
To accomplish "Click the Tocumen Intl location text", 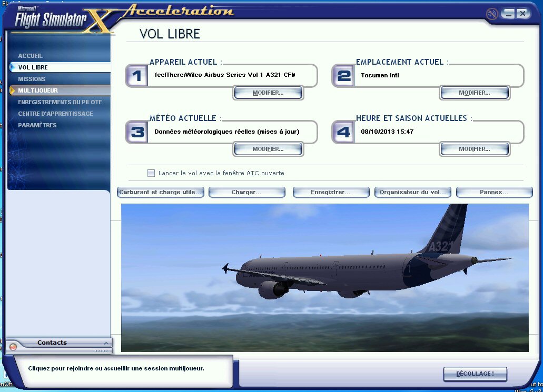I will coord(380,75).
